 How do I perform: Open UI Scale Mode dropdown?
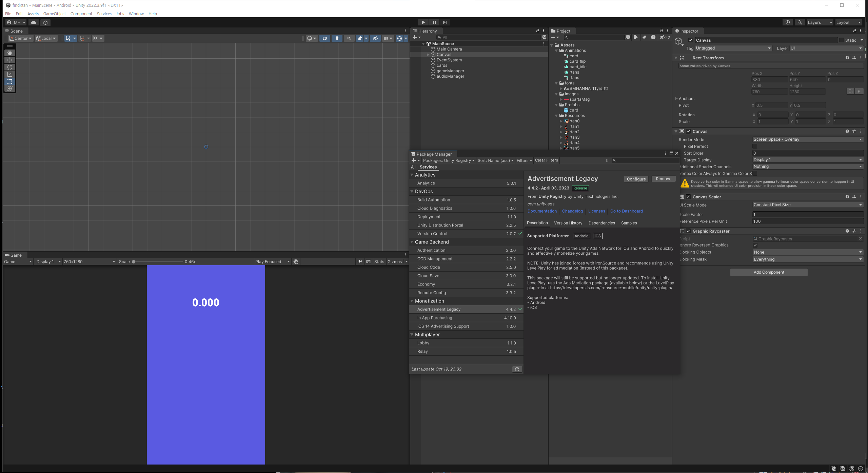click(808, 205)
